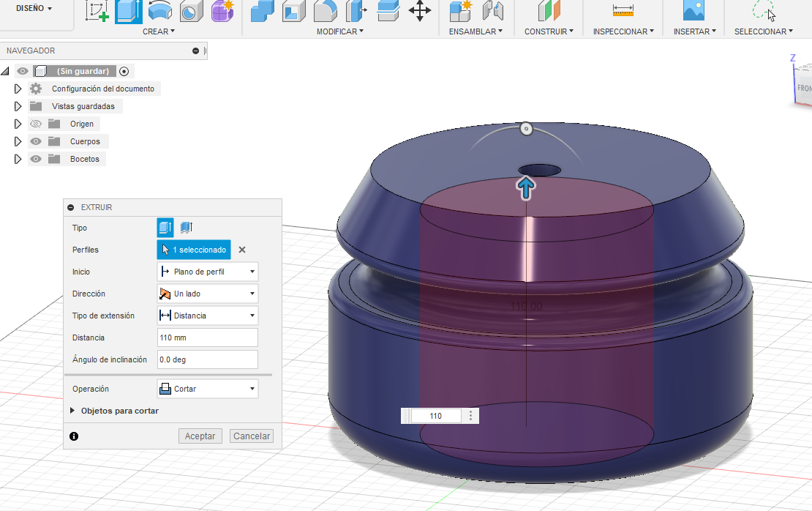812x511 pixels.
Task: Open the CONSTRUIR menu
Action: click(x=549, y=31)
